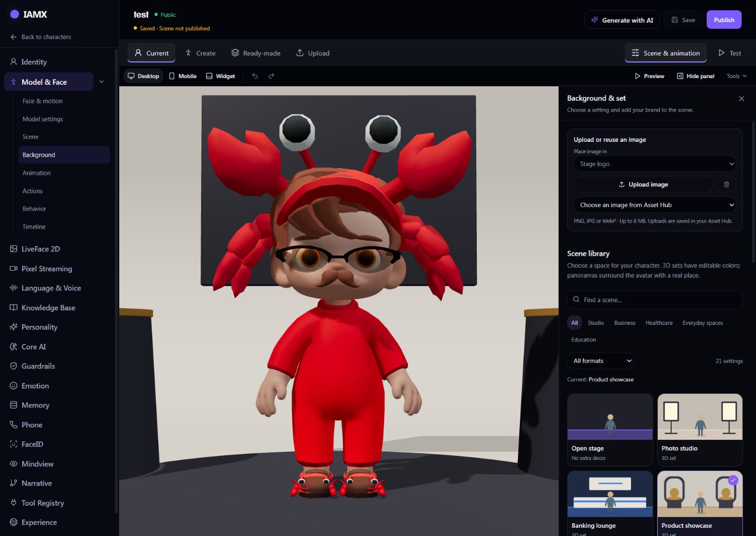Switch viewport to Widget view
Image resolution: width=756 pixels, height=536 pixels.
click(221, 76)
